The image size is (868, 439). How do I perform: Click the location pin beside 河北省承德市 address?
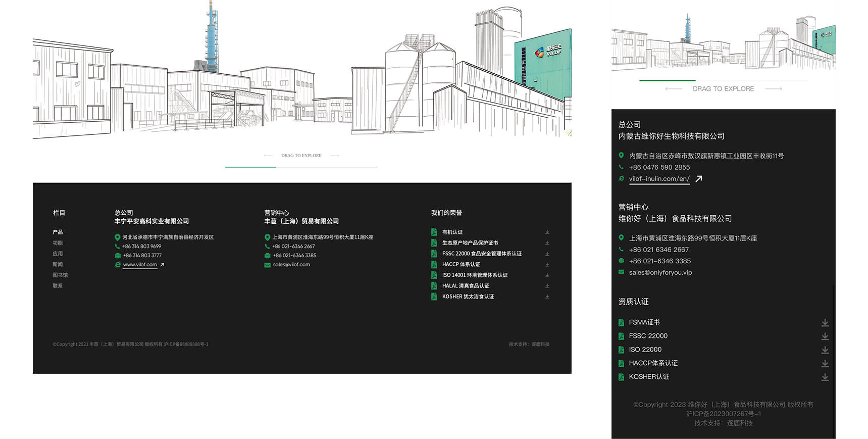click(117, 237)
